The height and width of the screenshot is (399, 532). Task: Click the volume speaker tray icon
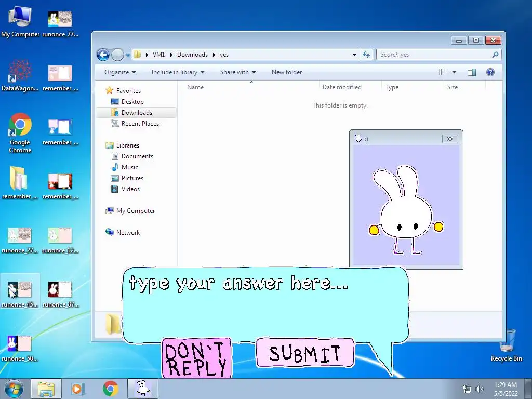click(x=480, y=389)
